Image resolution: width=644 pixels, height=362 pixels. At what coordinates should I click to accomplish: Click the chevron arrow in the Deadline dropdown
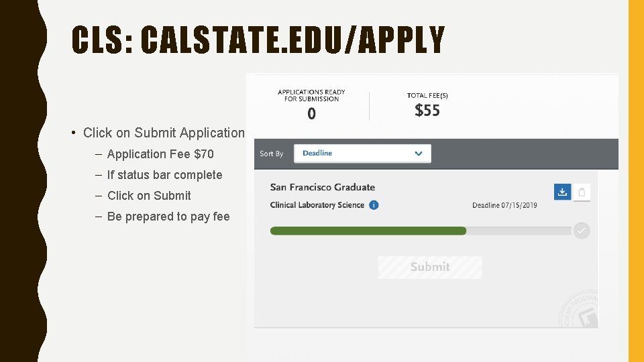pos(419,154)
